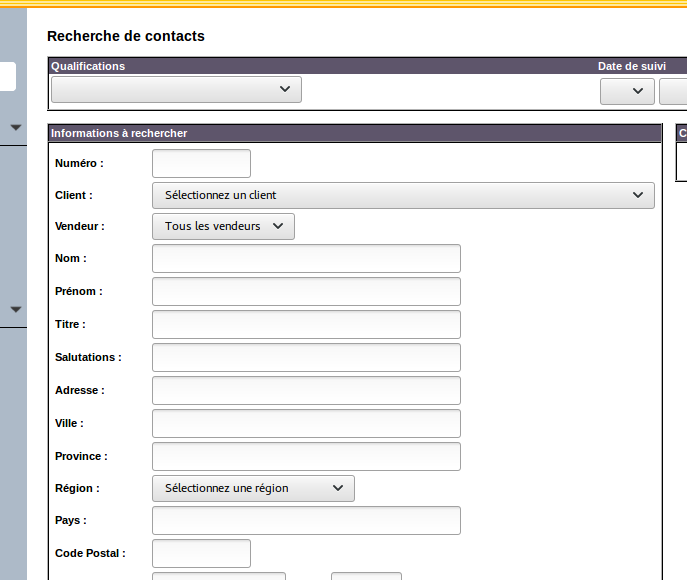Focus the Nom text field
The image size is (687, 580).
tap(306, 258)
